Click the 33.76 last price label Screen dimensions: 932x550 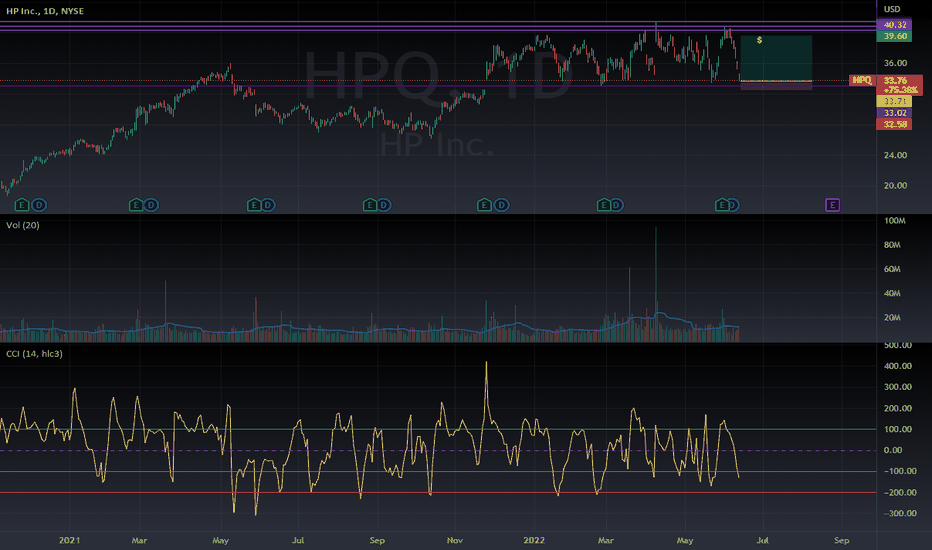point(895,80)
